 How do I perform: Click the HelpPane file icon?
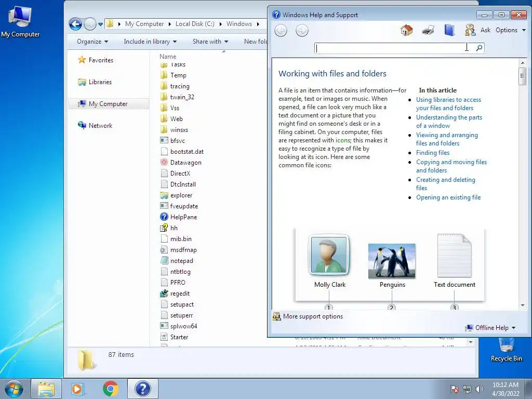tap(164, 217)
